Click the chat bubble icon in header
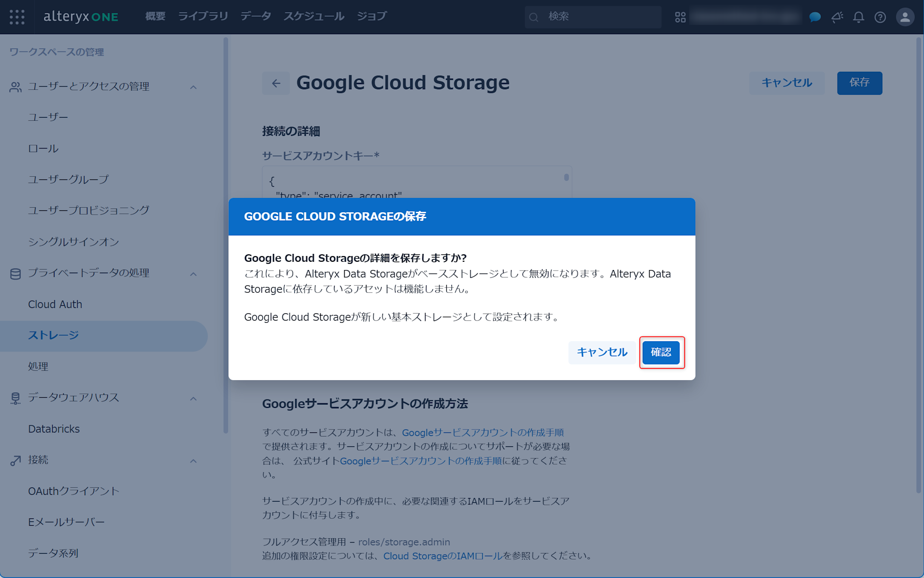This screenshot has width=924, height=578. coord(815,17)
